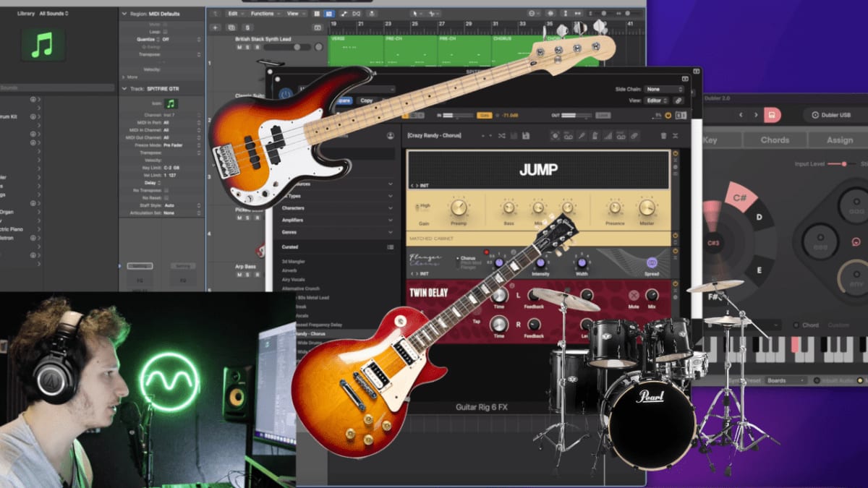This screenshot has height=488, width=868.
Task: Click the trash icon in Guitar Rig's header
Action: click(664, 135)
